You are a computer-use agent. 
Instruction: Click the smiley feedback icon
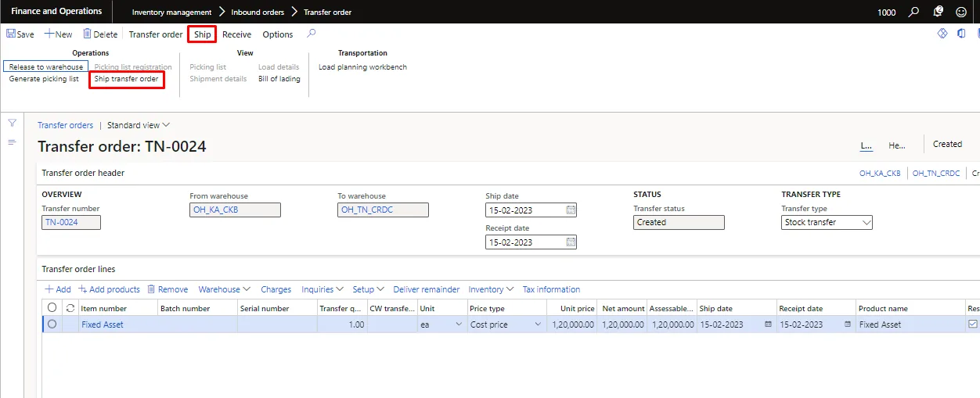[x=961, y=12]
